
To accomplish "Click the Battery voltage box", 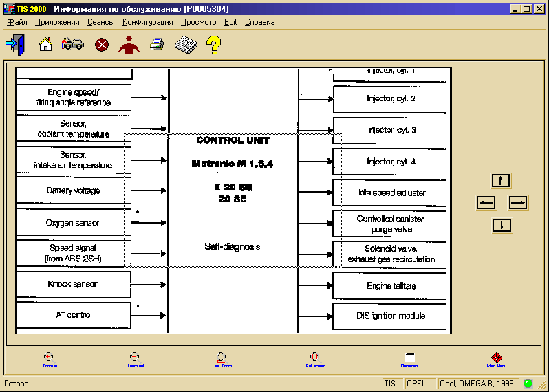I will pos(74,190).
